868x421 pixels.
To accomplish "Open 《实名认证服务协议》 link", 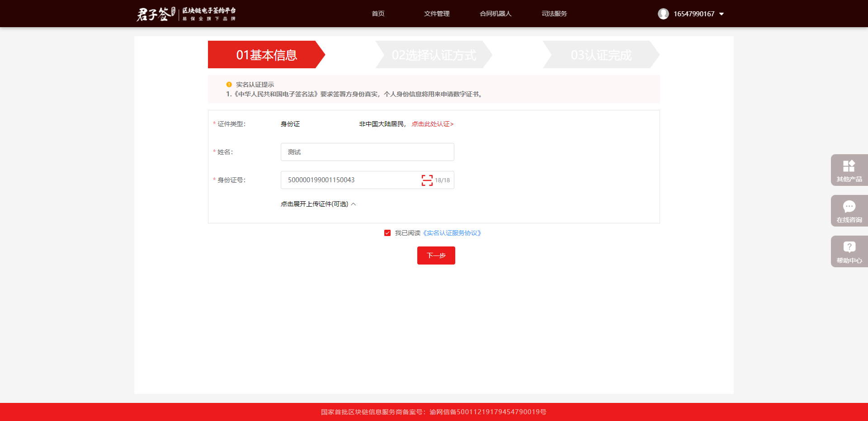I will point(452,233).
